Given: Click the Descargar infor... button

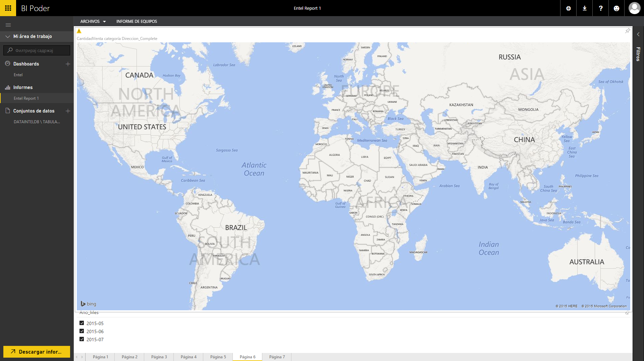Looking at the screenshot, I should [x=37, y=352].
